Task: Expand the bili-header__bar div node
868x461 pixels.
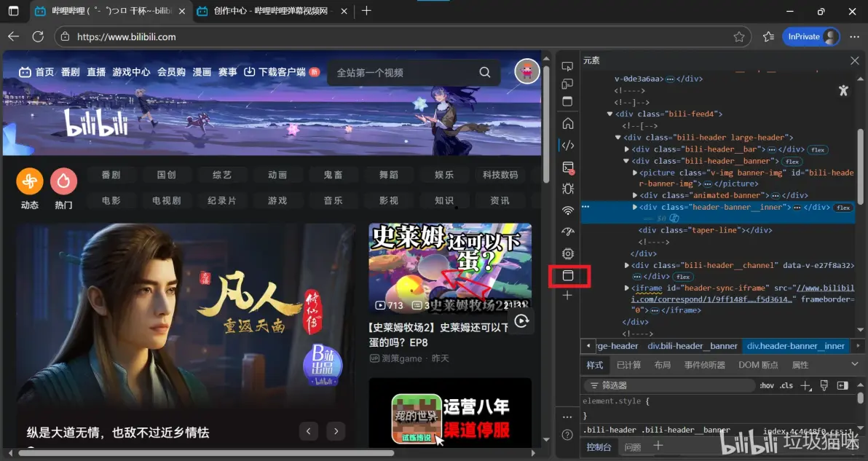Action: coord(627,149)
